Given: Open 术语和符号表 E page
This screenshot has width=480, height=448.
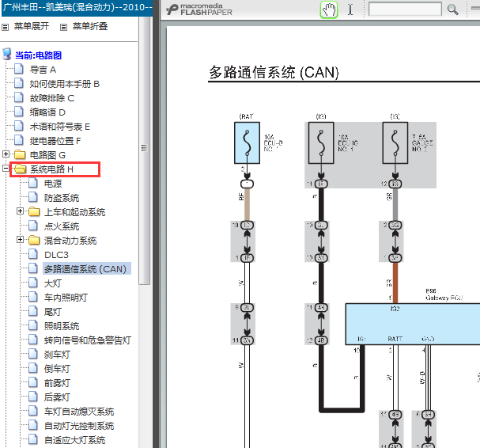Looking at the screenshot, I should [60, 127].
